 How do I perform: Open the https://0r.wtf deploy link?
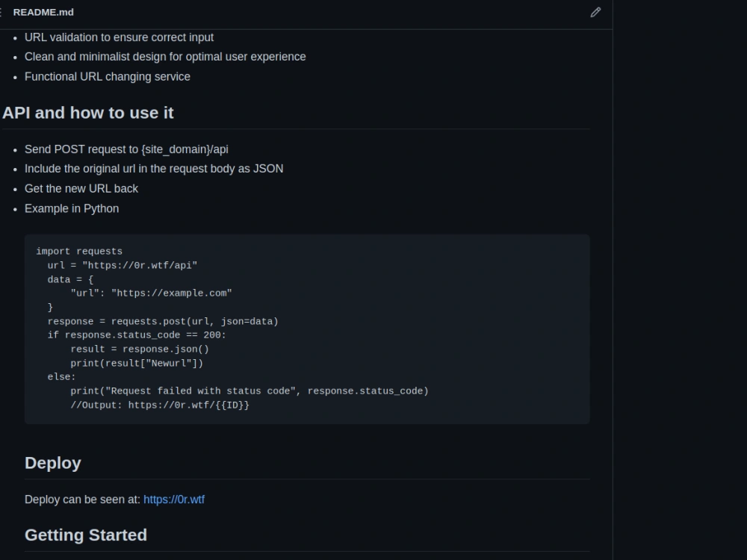coord(174,500)
